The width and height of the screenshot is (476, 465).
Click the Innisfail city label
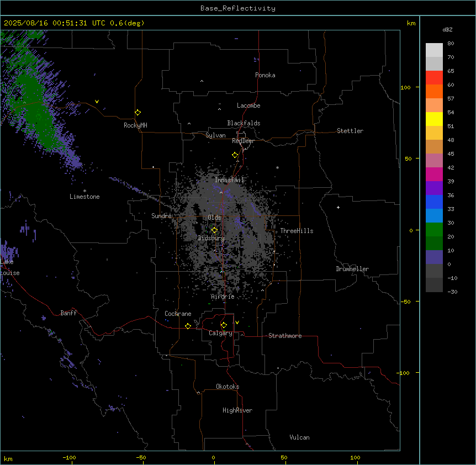click(x=229, y=180)
